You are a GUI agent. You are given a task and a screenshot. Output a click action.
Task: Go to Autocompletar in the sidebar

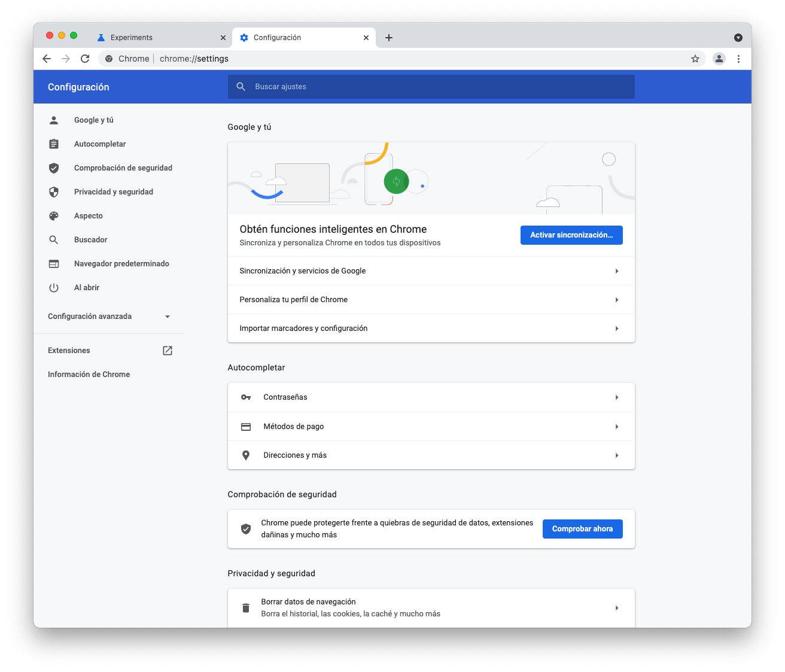point(100,144)
